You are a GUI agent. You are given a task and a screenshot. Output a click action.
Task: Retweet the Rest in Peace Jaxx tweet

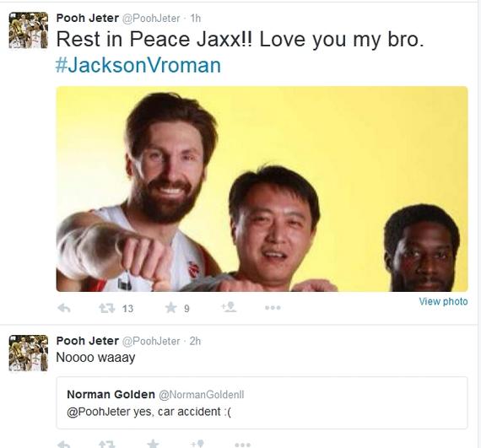[x=107, y=308]
